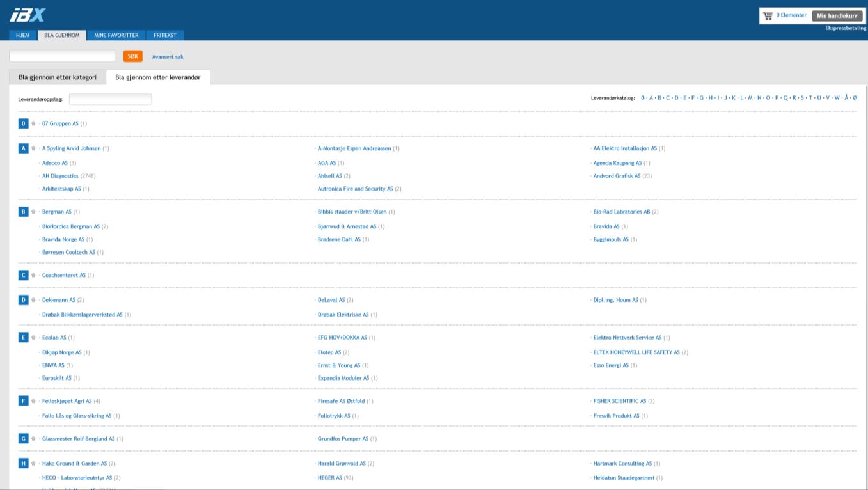This screenshot has height=490, width=868.
Task: Click the Ekspressbetaling link
Action: pyautogui.click(x=845, y=28)
